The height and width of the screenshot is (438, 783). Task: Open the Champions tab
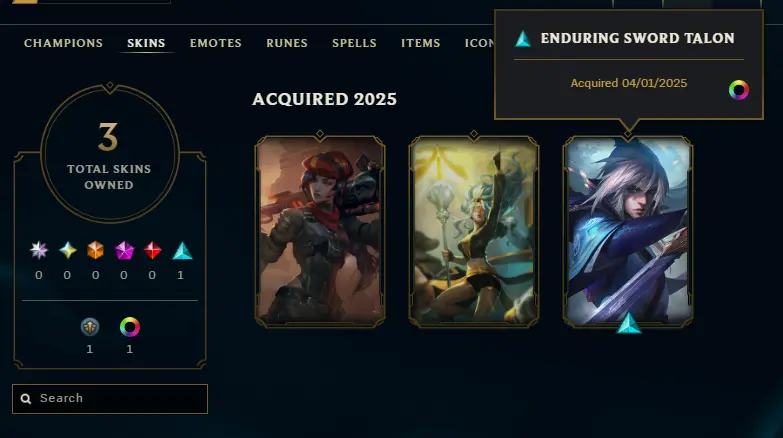tap(63, 43)
